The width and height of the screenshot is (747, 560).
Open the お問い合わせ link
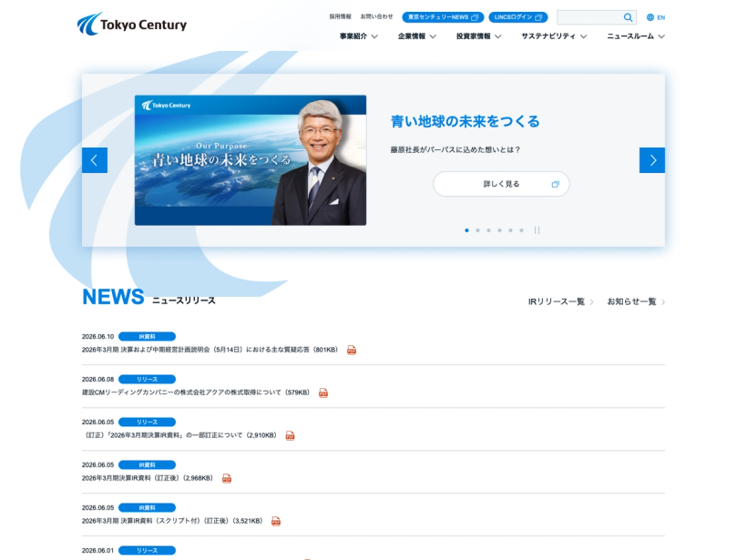[377, 16]
